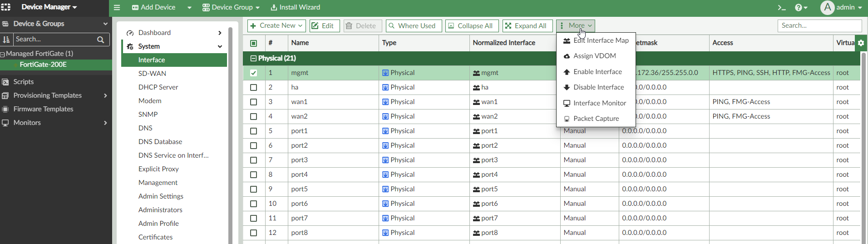Open the CLI console icon
This screenshot has width=868, height=244.
(x=781, y=7)
